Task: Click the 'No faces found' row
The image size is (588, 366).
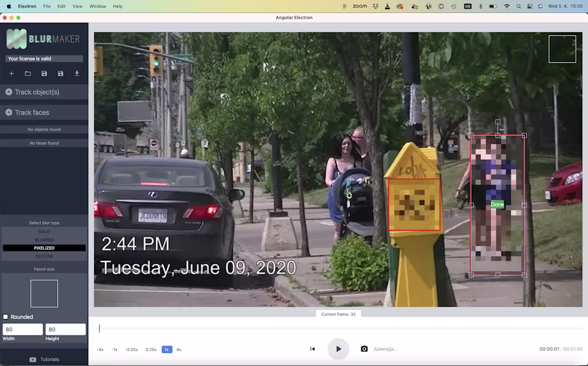Action: pyautogui.click(x=44, y=143)
